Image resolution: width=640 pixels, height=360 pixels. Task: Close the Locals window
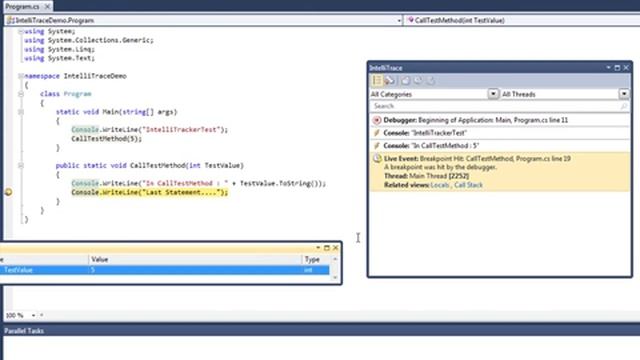[336, 248]
